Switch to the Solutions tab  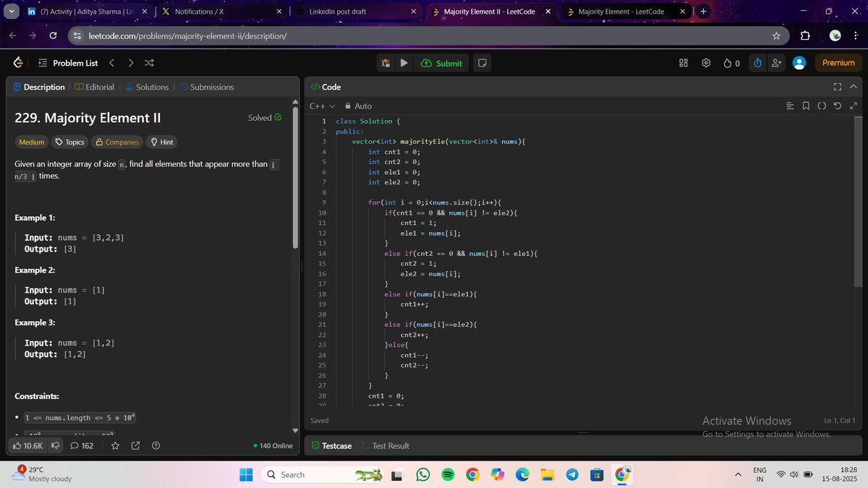click(x=147, y=87)
